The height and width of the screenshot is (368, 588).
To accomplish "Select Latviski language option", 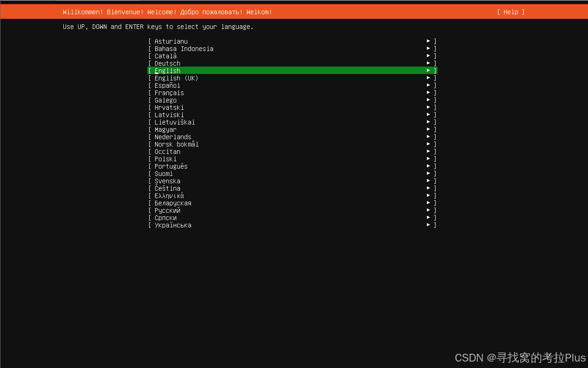I will tap(292, 115).
